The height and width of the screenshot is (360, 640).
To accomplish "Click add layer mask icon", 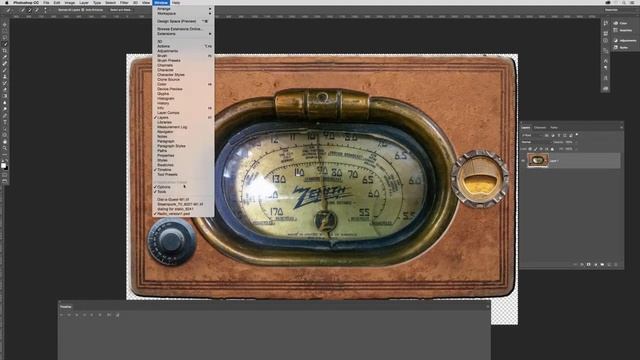I will 589,264.
